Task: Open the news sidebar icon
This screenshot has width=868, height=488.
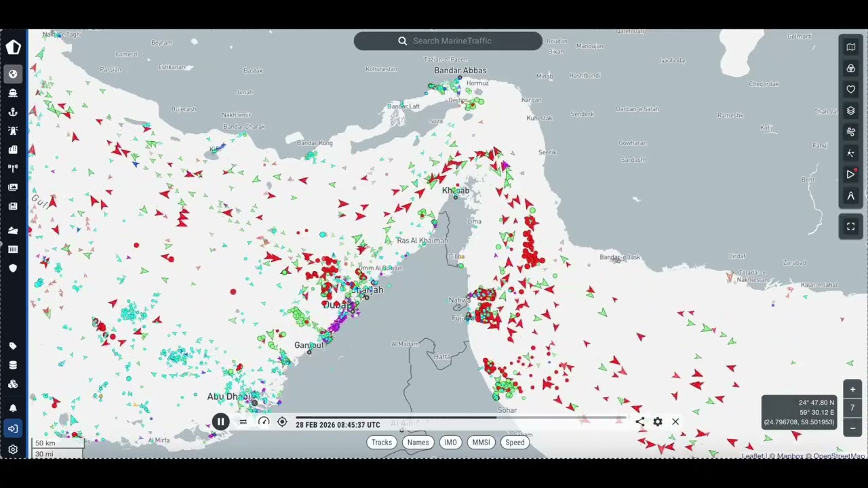Action: [x=13, y=206]
